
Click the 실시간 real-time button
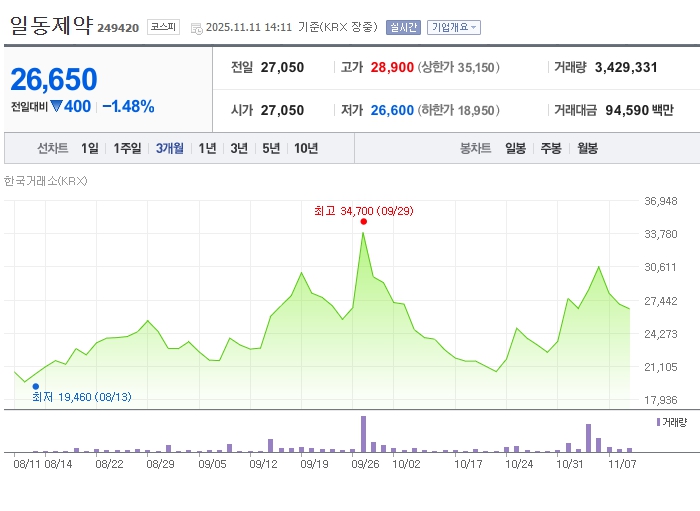(x=403, y=27)
